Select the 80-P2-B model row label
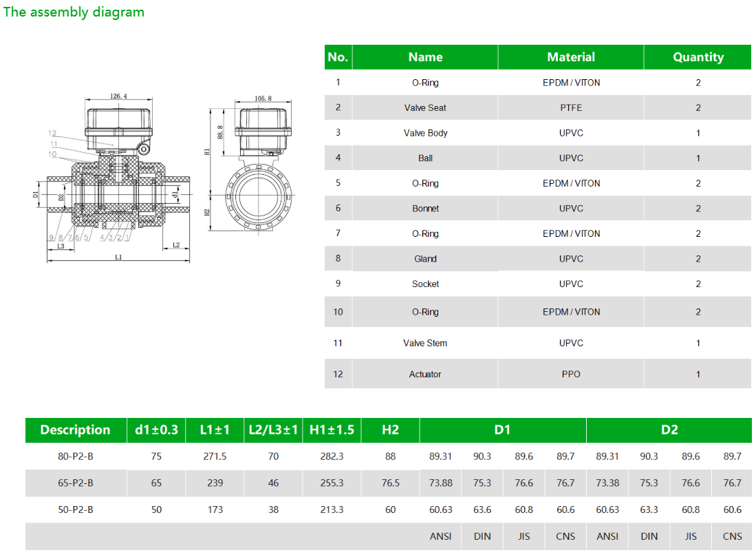 76,456
